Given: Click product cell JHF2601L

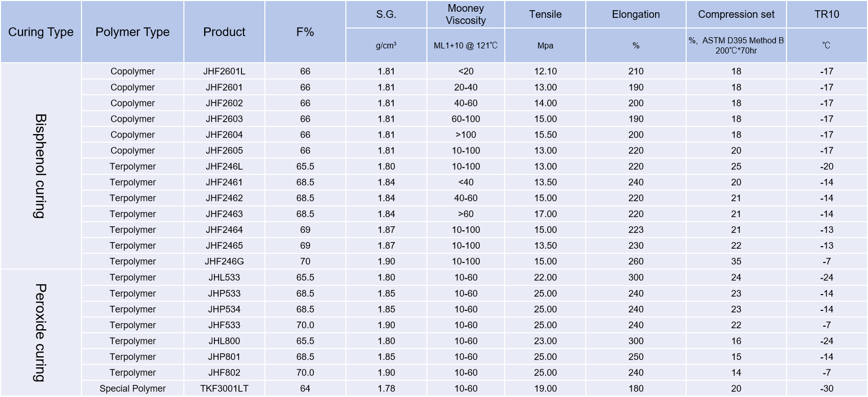Looking at the screenshot, I should [x=224, y=71].
